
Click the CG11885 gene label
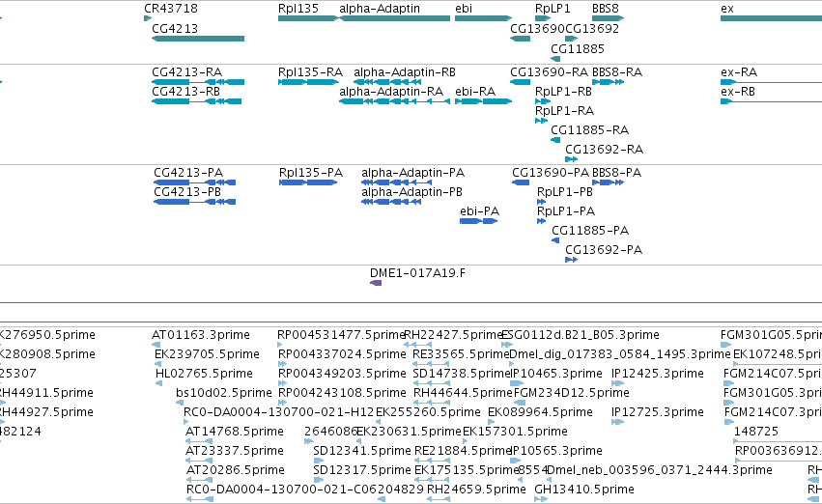[x=578, y=48]
